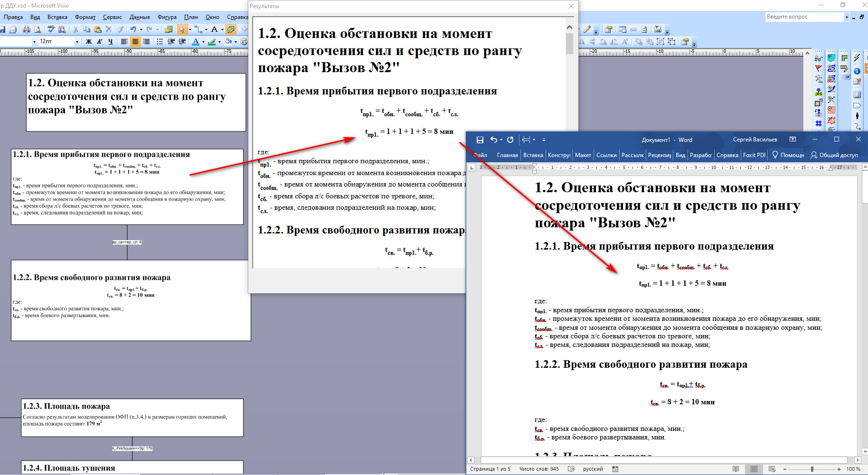This screenshot has height=475, width=868.
Task: Click the Word zoom slider handle
Action: (812, 469)
